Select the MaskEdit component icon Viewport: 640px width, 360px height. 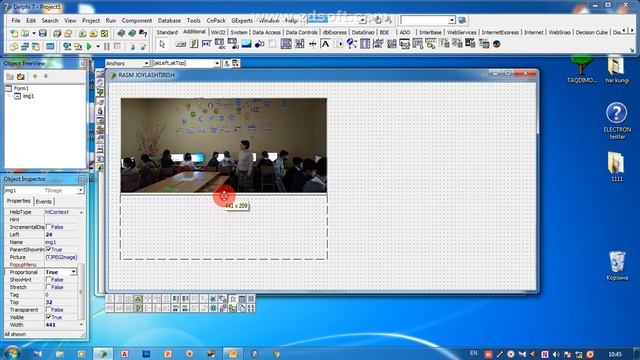(207, 44)
